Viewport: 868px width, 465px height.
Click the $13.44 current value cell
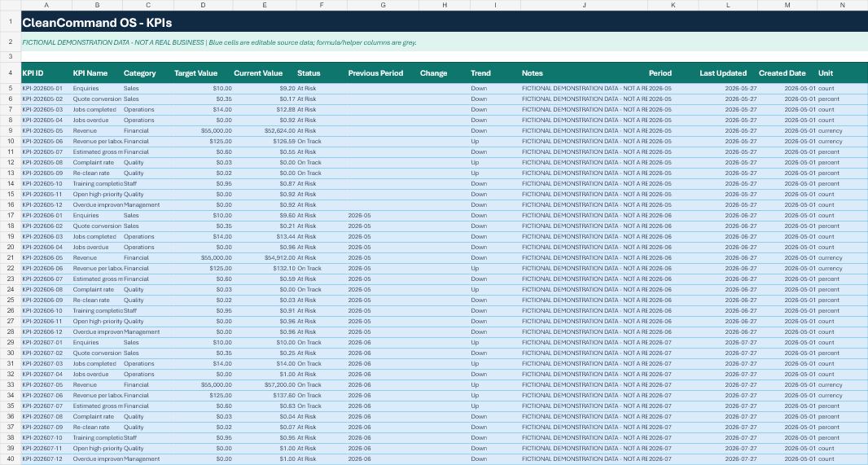pos(265,237)
